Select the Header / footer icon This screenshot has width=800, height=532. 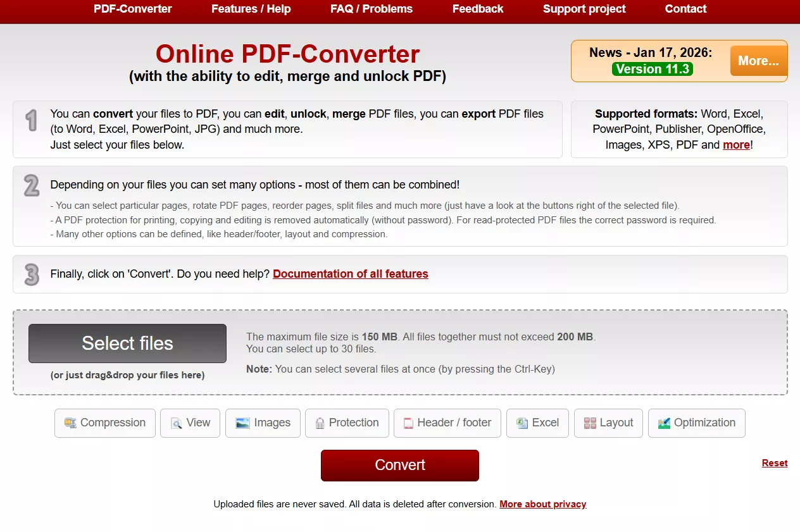pyautogui.click(x=408, y=423)
